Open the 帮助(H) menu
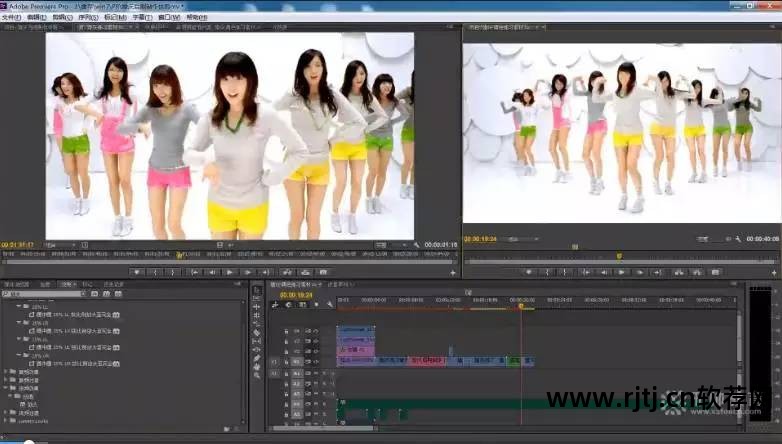Image resolution: width=782 pixels, height=444 pixels. pos(196,17)
